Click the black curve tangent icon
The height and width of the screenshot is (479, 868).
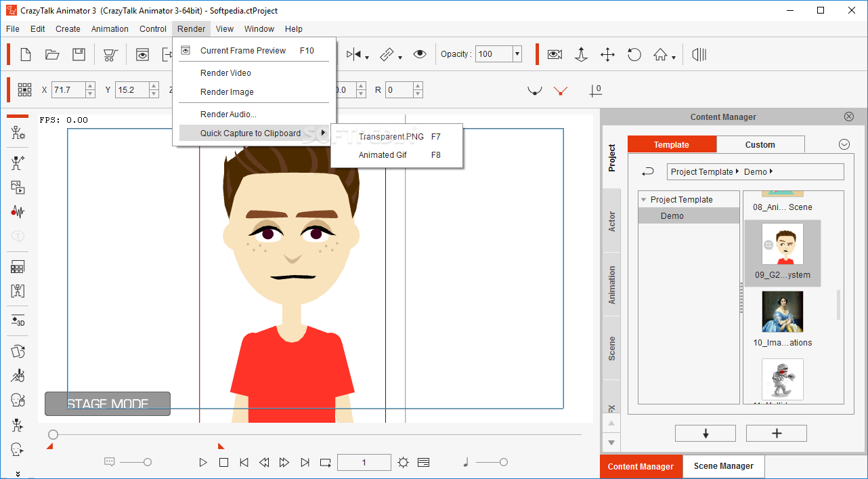click(x=535, y=90)
